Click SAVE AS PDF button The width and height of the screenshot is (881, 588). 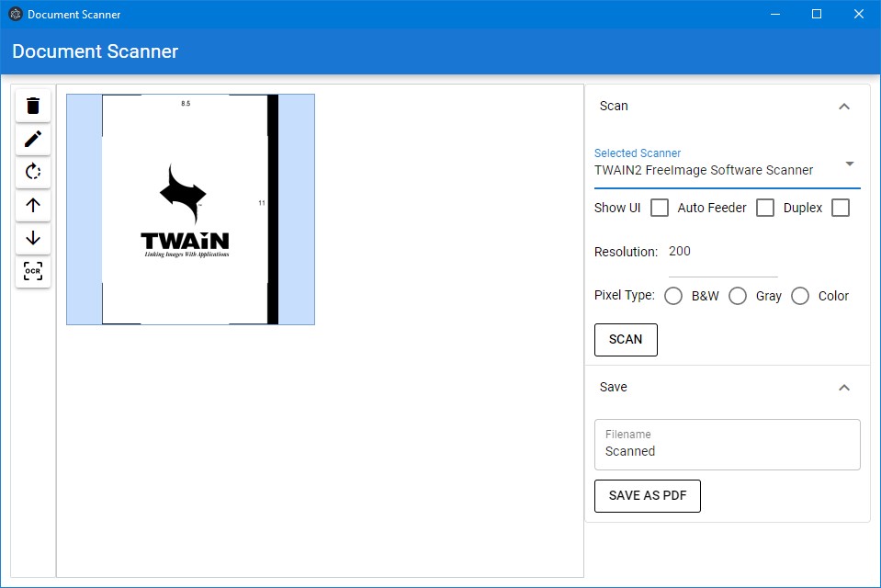tap(647, 495)
